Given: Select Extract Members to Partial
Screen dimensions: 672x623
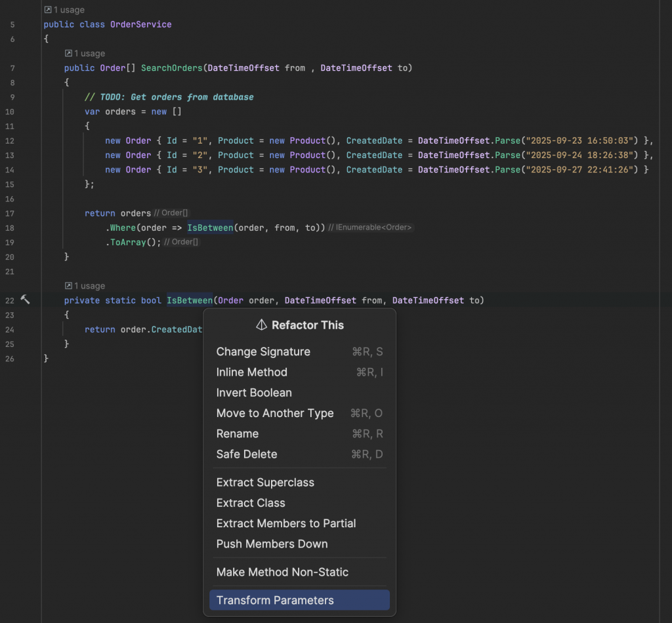Looking at the screenshot, I should coord(299,524).
